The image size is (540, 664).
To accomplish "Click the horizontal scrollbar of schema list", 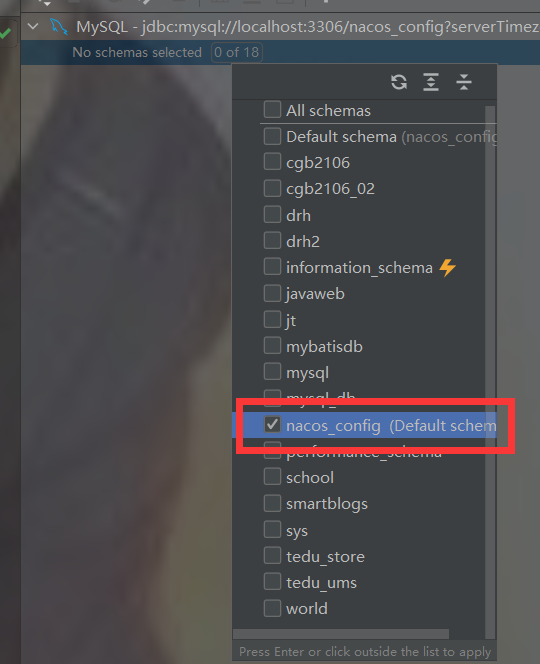I will click(x=341, y=634).
